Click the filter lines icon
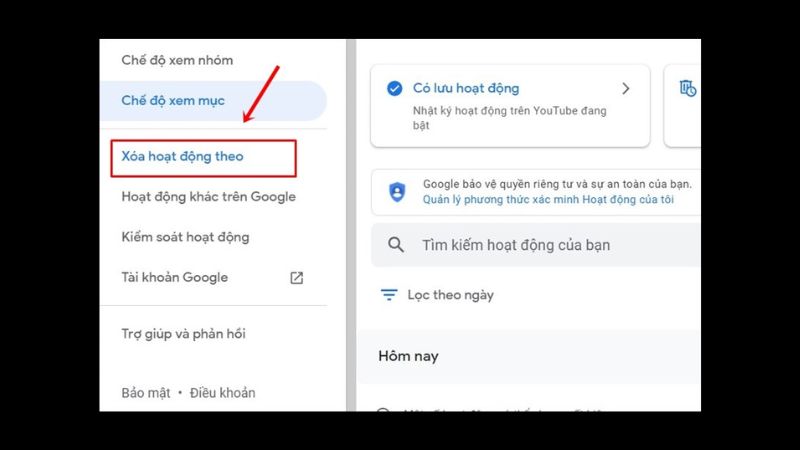The width and height of the screenshot is (800, 450). click(x=389, y=295)
